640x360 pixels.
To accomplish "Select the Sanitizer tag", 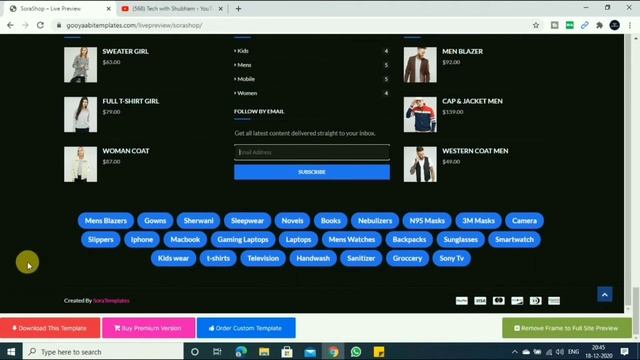I will coord(361,258).
